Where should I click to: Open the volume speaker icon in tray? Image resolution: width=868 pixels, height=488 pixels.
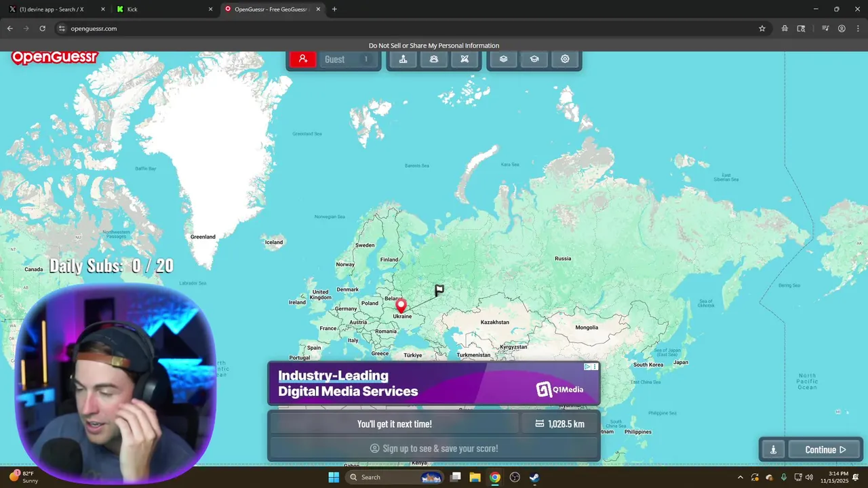click(809, 477)
